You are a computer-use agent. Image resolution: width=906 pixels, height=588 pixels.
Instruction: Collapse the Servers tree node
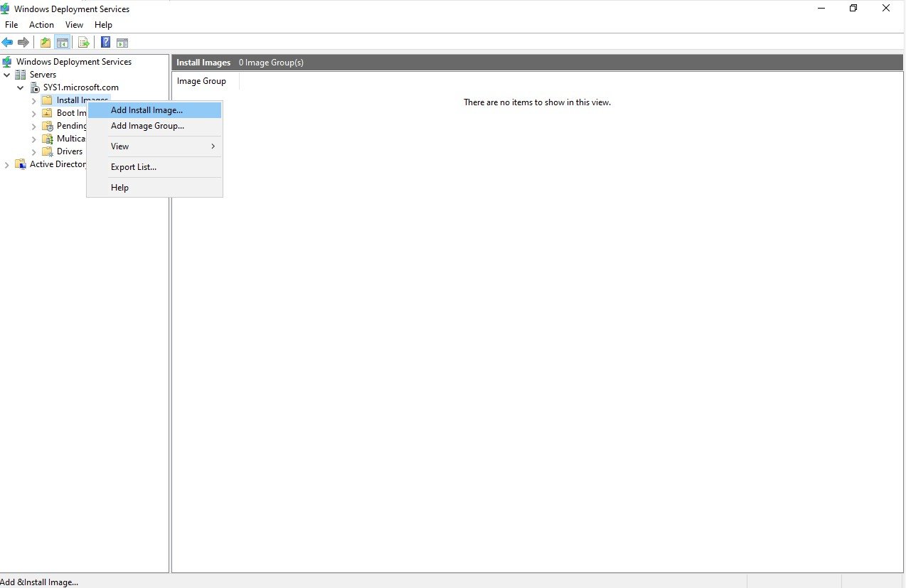click(7, 75)
